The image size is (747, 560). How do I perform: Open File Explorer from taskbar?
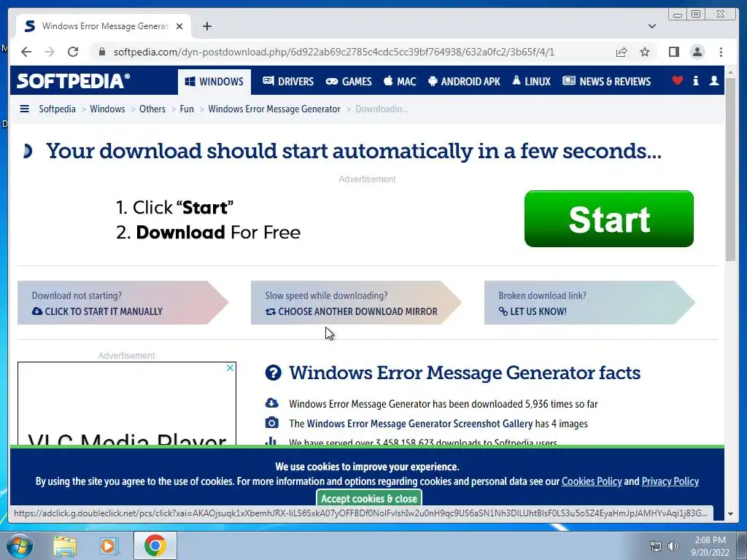click(65, 545)
